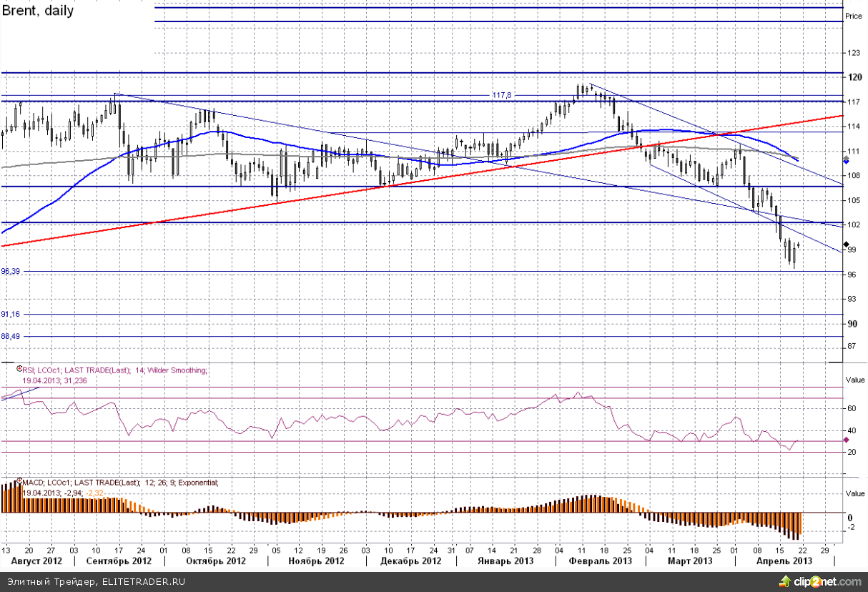The height and width of the screenshot is (592, 868).
Task: Click the blue moving average marker diamond
Action: point(846,162)
